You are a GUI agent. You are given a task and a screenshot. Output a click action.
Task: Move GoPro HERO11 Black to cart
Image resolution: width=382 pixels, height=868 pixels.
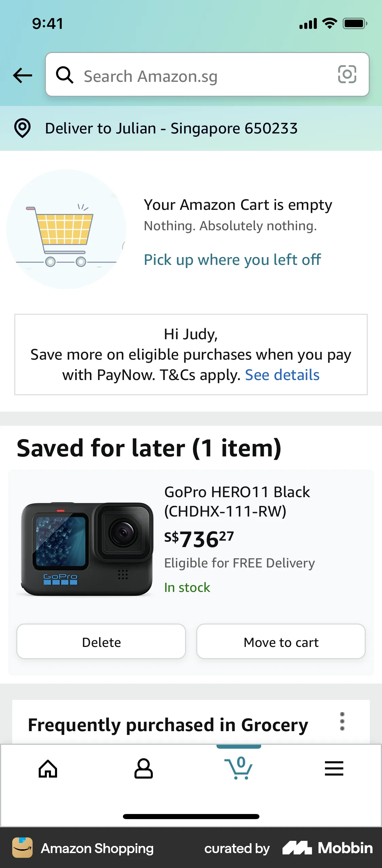(x=280, y=642)
